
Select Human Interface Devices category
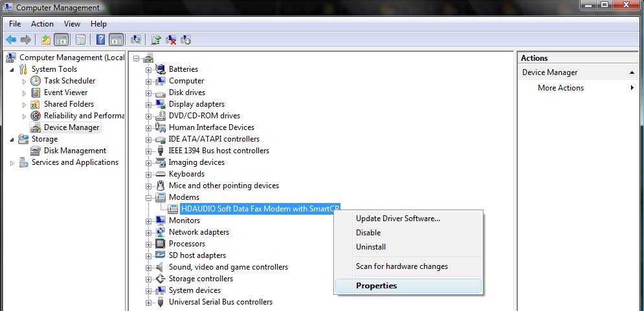pos(212,127)
